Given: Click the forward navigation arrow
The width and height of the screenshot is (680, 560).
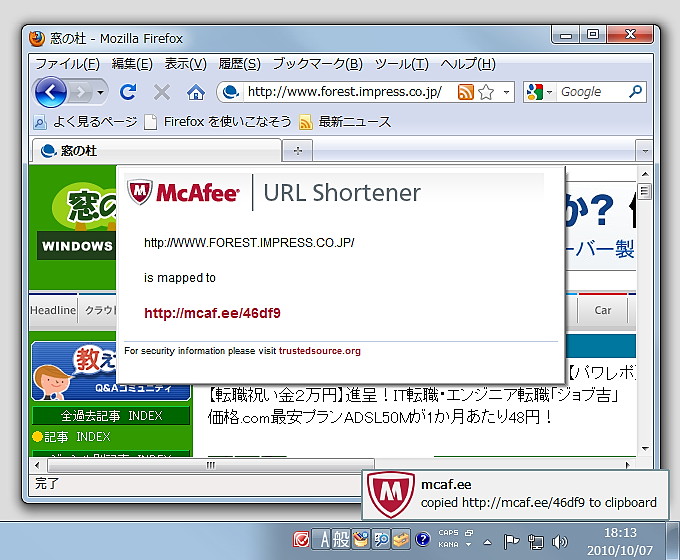Looking at the screenshot, I should click(80, 92).
